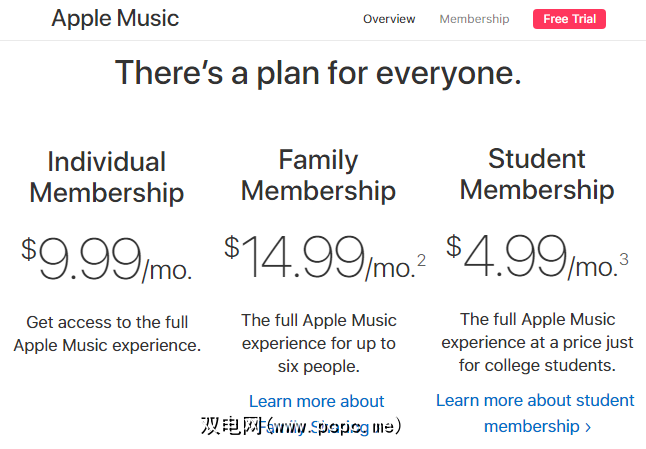
Task: Click the "There's a plan for everyone" heading
Action: 318,73
